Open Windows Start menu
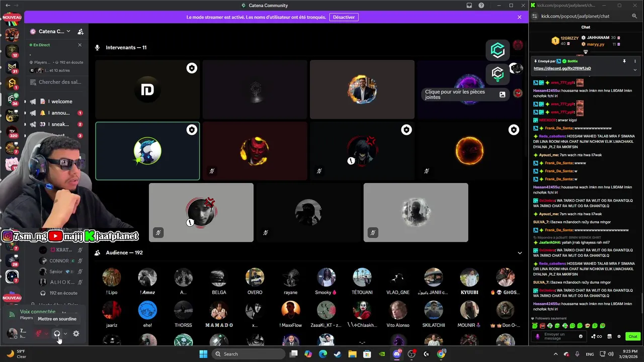The image size is (644, 362). [203, 354]
